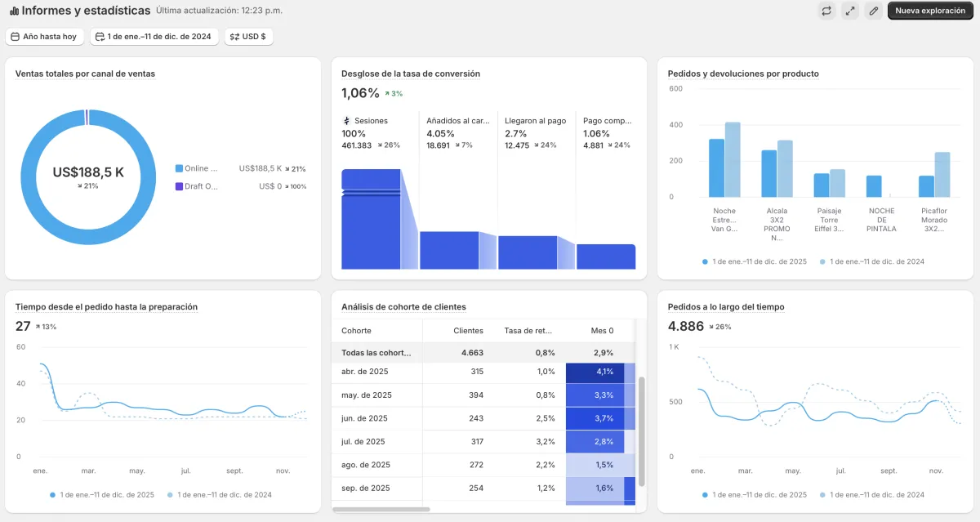
Task: Click the Pago completado 1.06% value
Action: (x=596, y=133)
